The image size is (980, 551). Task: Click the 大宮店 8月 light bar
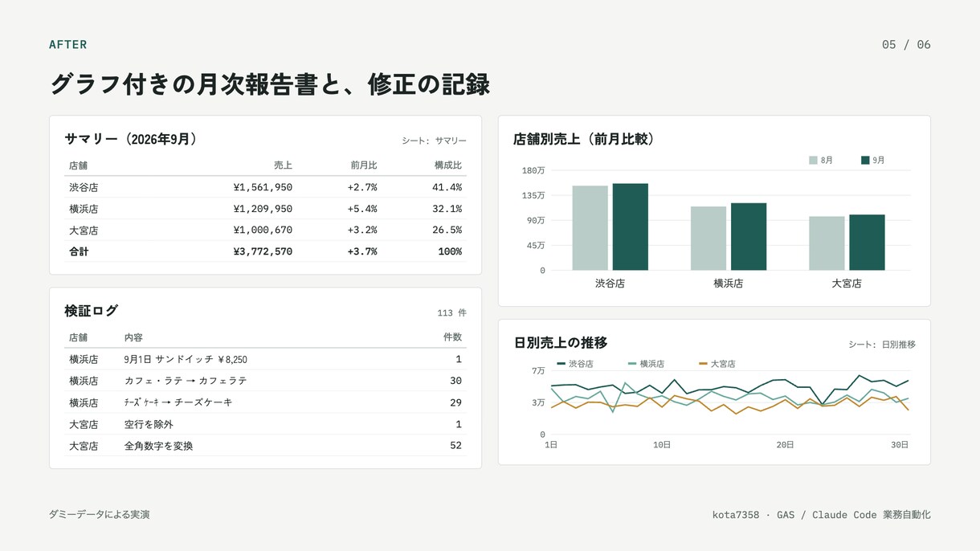point(827,243)
